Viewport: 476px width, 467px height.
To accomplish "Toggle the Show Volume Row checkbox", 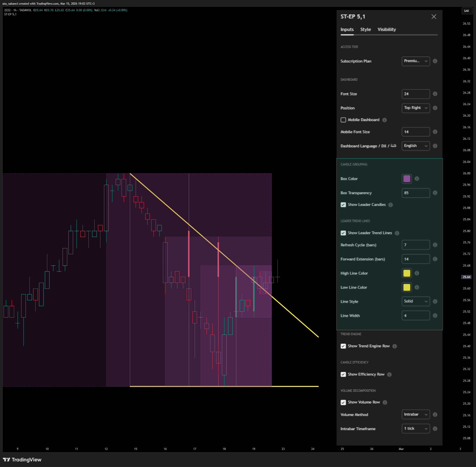I will tap(343, 402).
